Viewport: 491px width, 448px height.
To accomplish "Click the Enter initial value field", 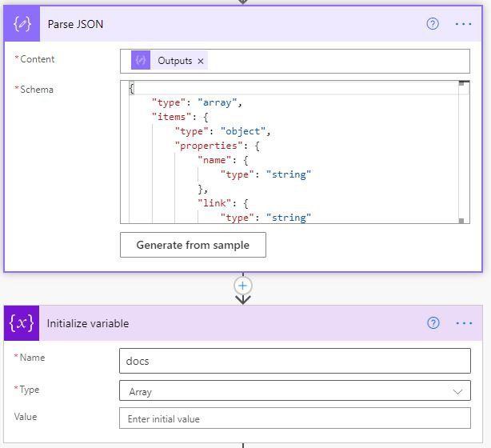I will (x=295, y=418).
